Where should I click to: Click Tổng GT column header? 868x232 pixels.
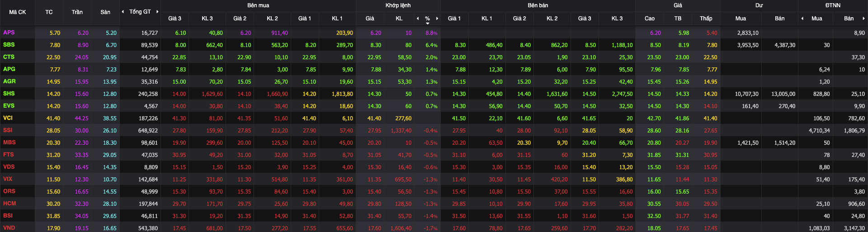pos(140,12)
